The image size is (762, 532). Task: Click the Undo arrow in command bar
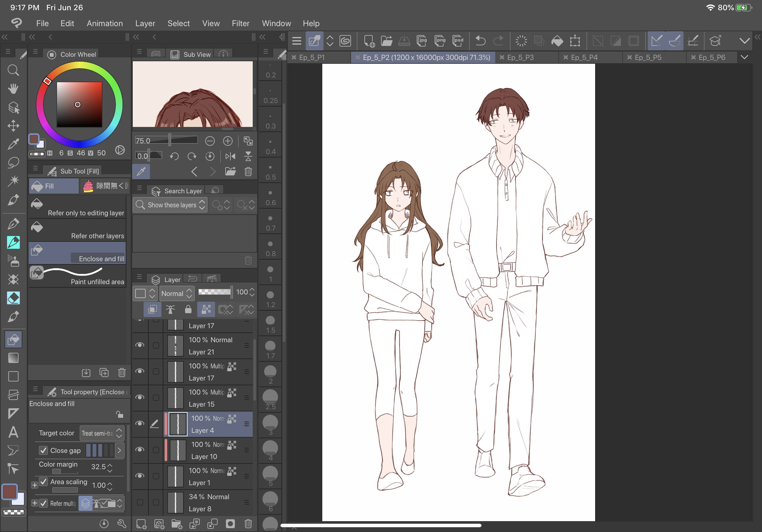pyautogui.click(x=480, y=41)
